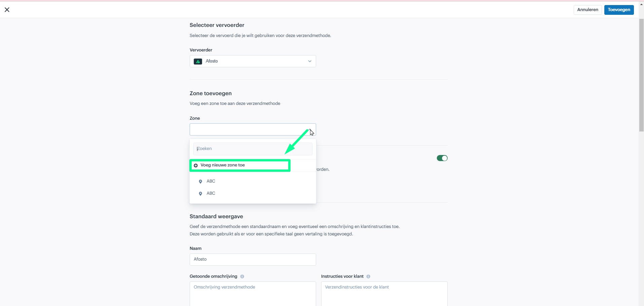
Task: Expand the Vervoerder dropdown chevron
Action: [x=310, y=61]
